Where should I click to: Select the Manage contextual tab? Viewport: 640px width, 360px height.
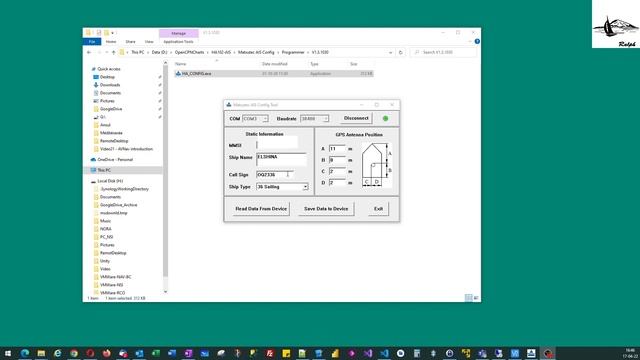point(178,33)
